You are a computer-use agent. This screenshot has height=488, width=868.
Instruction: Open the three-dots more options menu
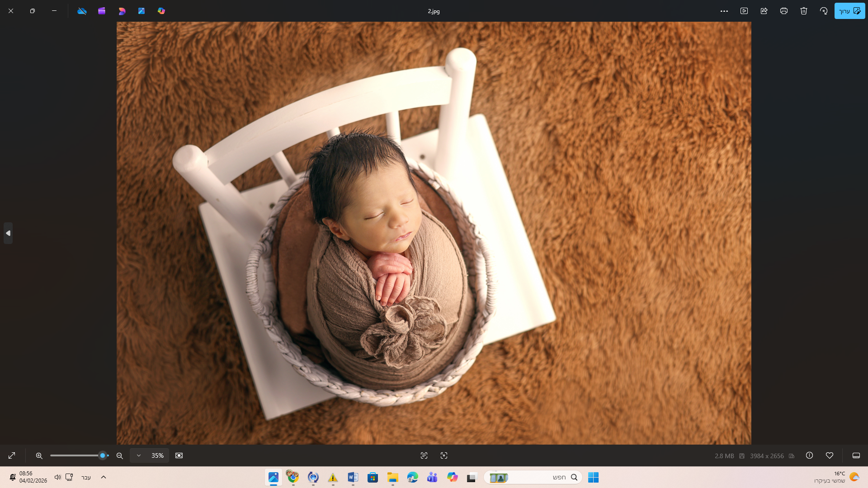(x=724, y=11)
